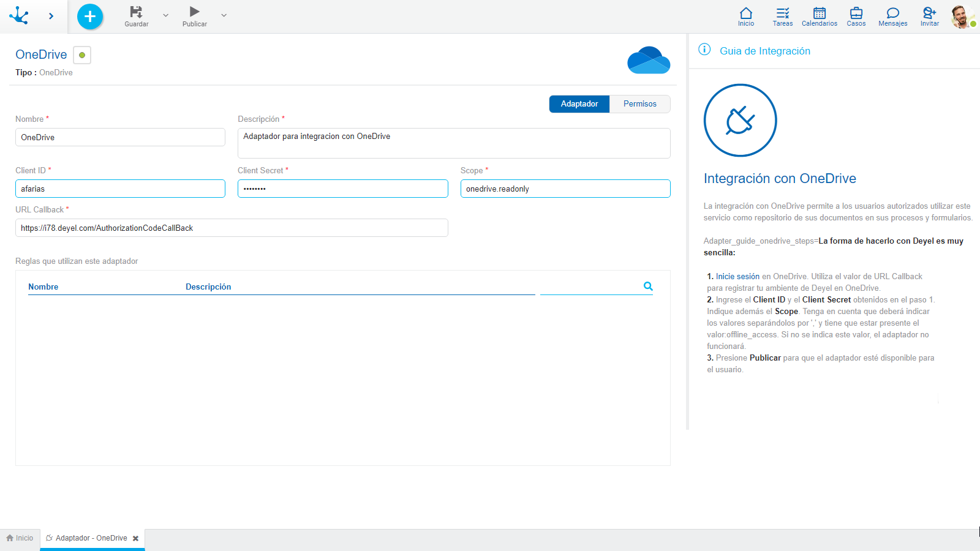Viewport: 980px width, 551px height.
Task: Close the Adaptador - OneDrive tab
Action: [135, 539]
